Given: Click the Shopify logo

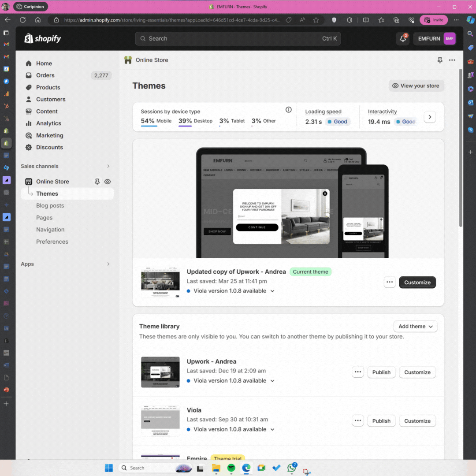Looking at the screenshot, I should [x=42, y=38].
